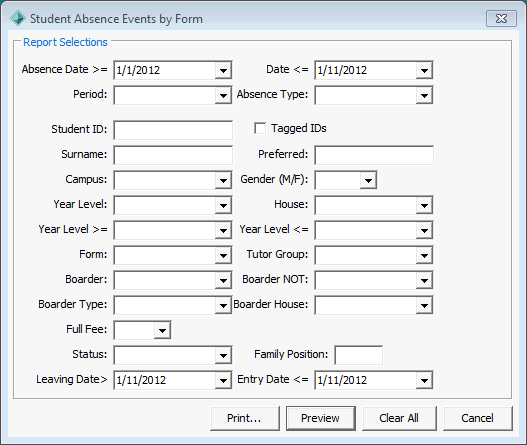The width and height of the screenshot is (527, 445).
Task: Open the Entry Date <= date picker
Action: [x=424, y=380]
